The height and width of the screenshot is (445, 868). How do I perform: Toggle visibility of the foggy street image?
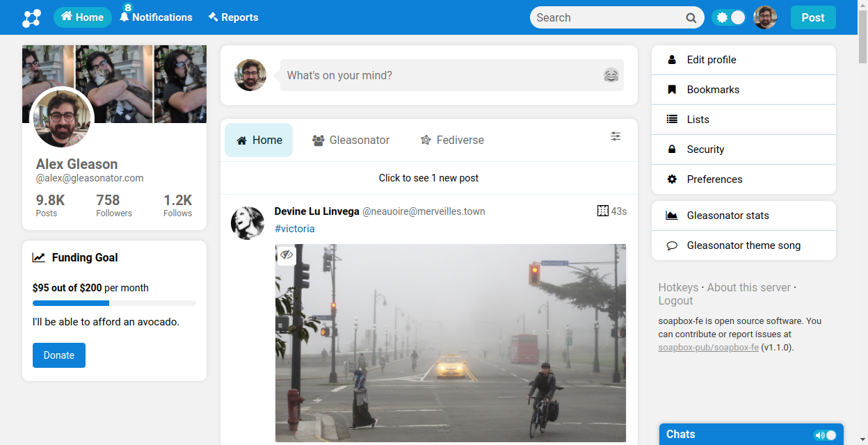pyautogui.click(x=287, y=254)
